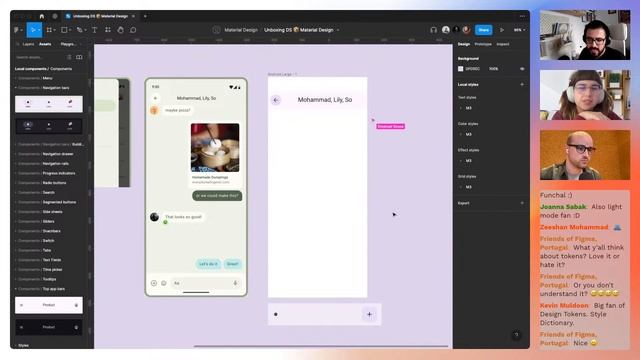Viewport: 640px width, 360px height.
Task: Select light navigation bar component thumbnail
Action: (x=49, y=104)
